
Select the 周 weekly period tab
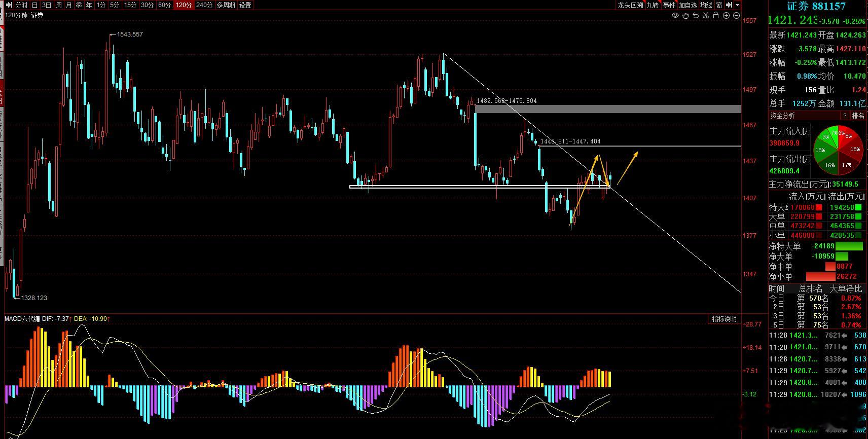59,5
